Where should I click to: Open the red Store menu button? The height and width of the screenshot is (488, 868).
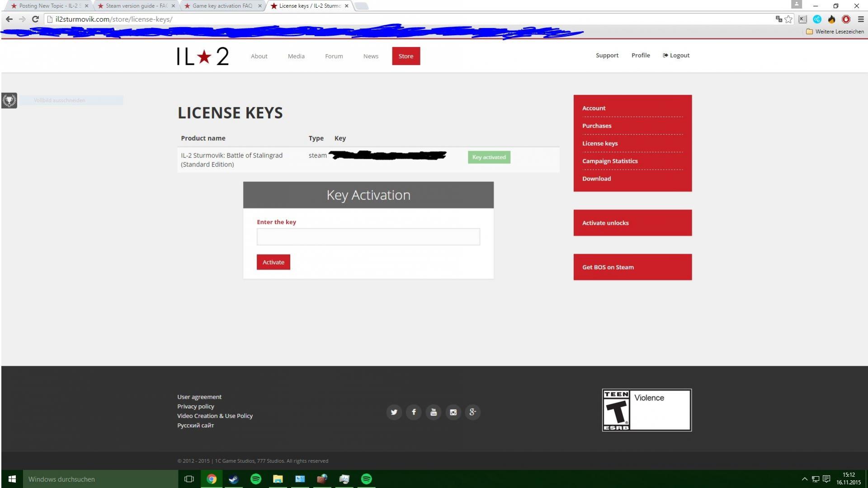coord(406,56)
